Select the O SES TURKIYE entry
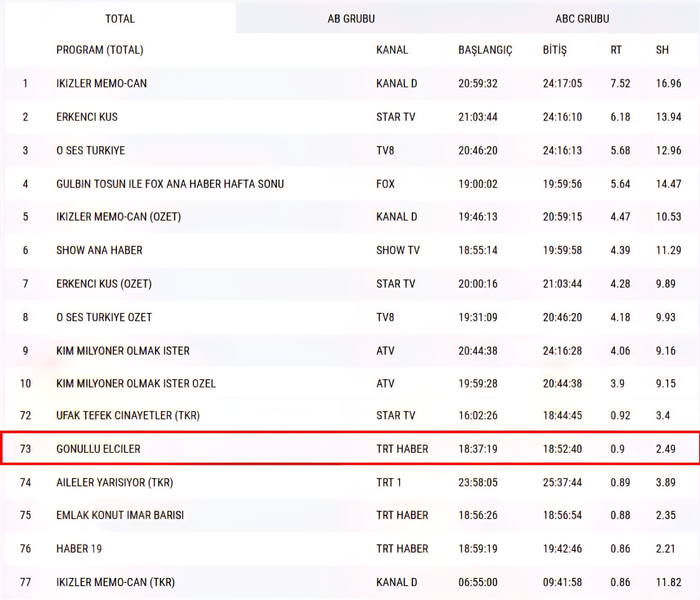This screenshot has height=600, width=700. click(x=90, y=150)
